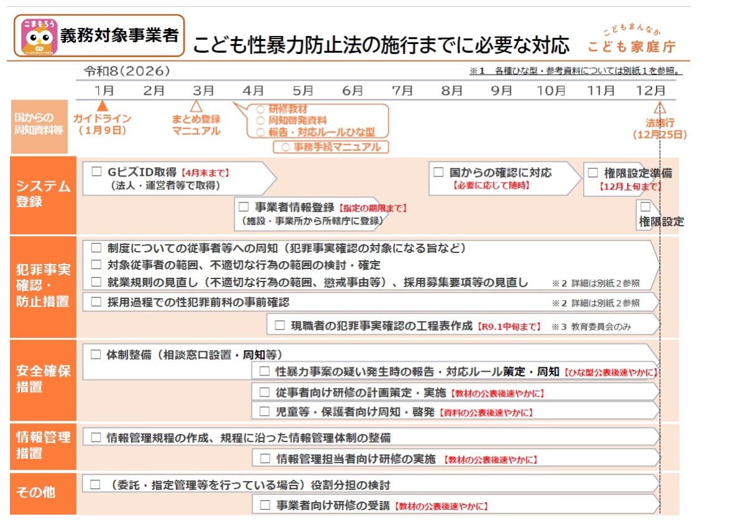Tick the 採用過程での性犯罪前科の事前確認 checkbox

pos(96,302)
